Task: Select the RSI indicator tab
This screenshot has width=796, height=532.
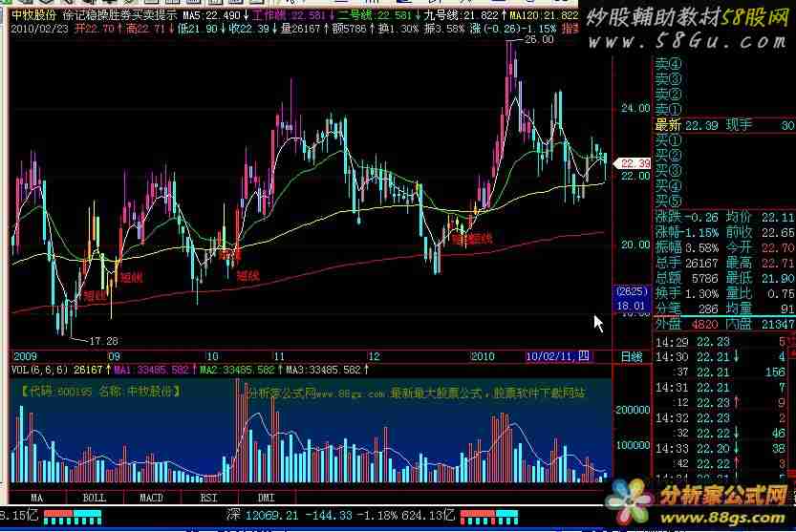Action: pyautogui.click(x=208, y=498)
